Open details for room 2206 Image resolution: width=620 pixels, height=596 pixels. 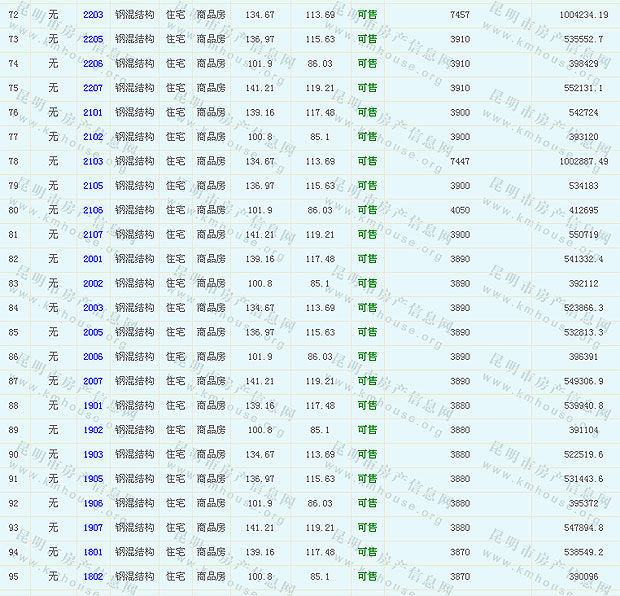pyautogui.click(x=92, y=64)
